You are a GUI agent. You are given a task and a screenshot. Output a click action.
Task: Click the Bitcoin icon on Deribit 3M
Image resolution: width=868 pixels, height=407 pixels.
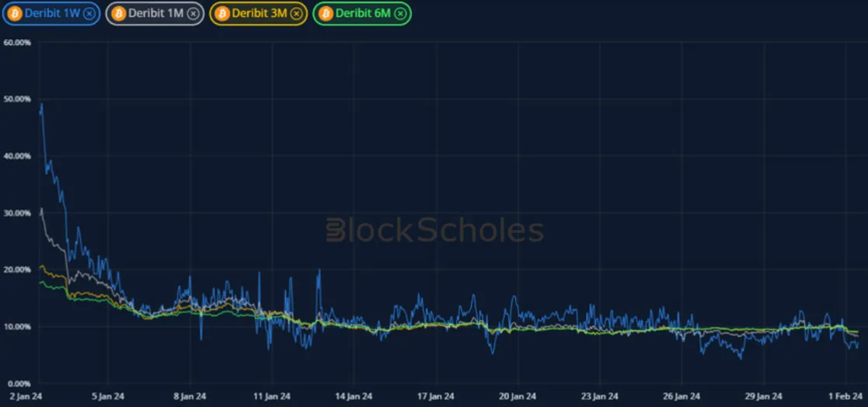(222, 14)
